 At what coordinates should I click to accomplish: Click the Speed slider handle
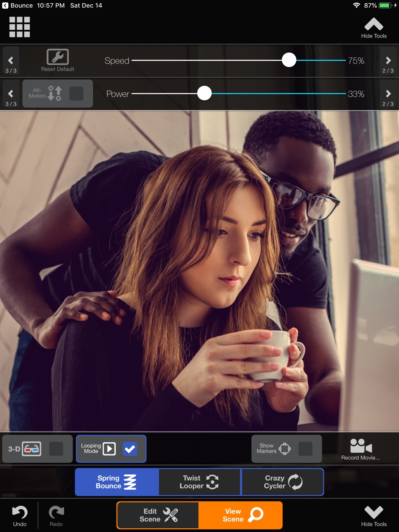pyautogui.click(x=289, y=60)
